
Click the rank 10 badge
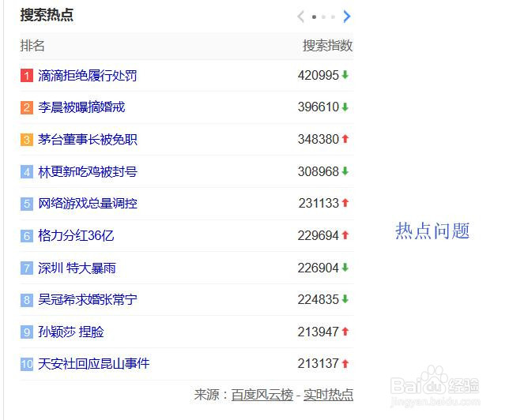tap(27, 364)
